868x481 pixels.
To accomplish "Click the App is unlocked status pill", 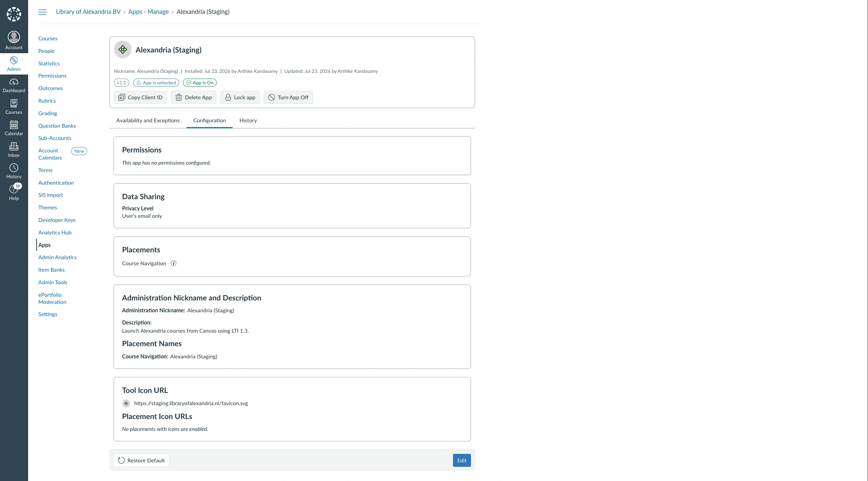I will tap(156, 83).
